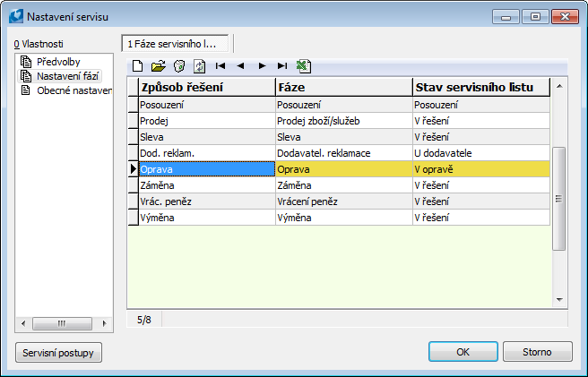Click the 'V opravě' status cell
The width and height of the screenshot is (588, 377).
481,169
